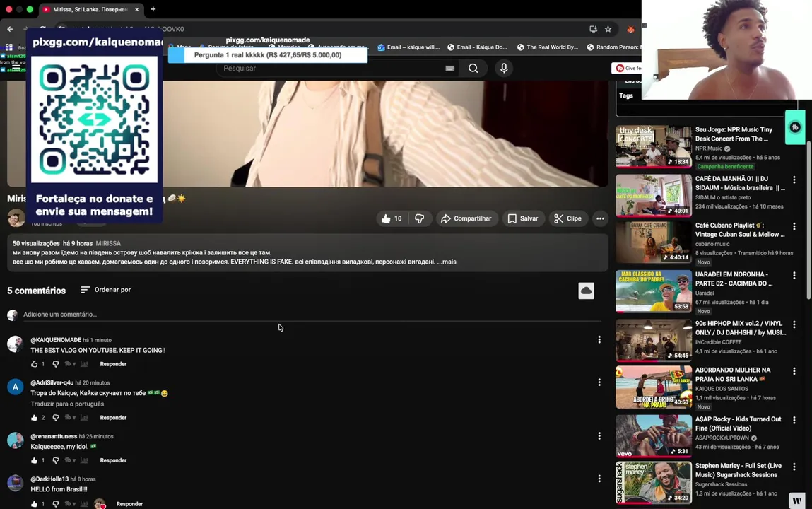Screen dimensions: 812x509
Task: Click the search magnifier button on YouTube
Action: [x=473, y=69]
